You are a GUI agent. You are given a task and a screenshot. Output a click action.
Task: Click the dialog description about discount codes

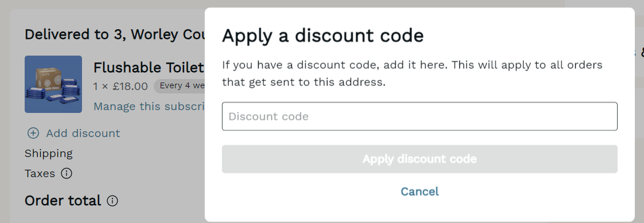coord(412,73)
